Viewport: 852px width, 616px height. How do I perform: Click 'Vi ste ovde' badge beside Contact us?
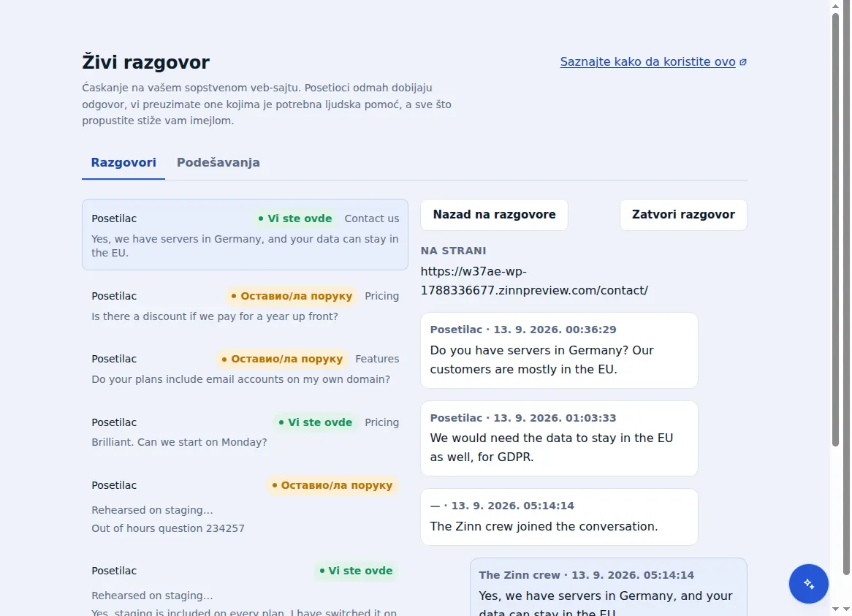pyautogui.click(x=295, y=218)
